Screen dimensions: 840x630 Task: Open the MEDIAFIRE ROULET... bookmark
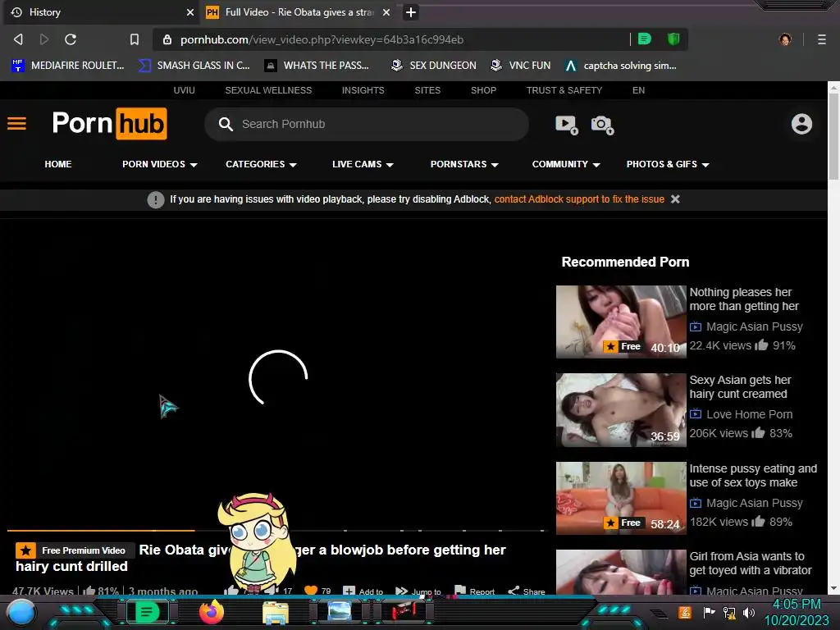pyautogui.click(x=68, y=66)
